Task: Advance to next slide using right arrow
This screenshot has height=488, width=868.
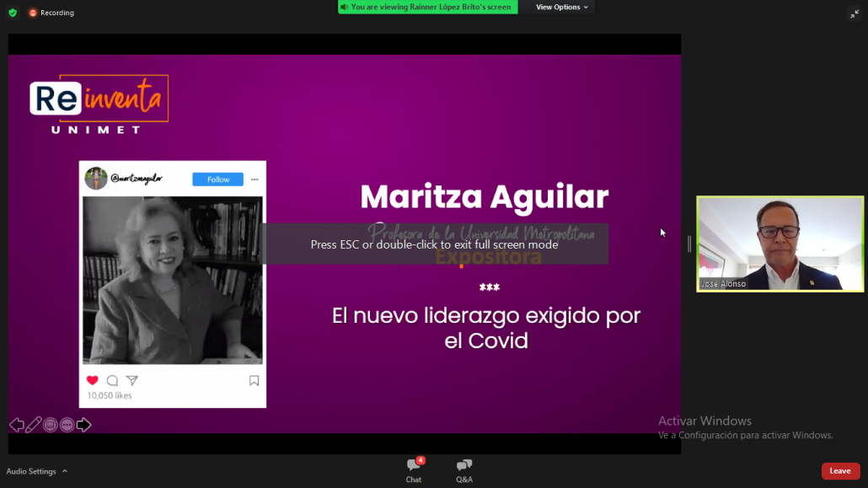Action: pyautogui.click(x=83, y=425)
